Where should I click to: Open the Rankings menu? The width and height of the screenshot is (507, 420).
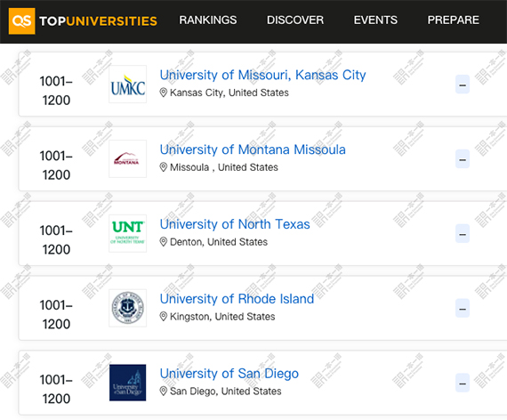pos(208,20)
